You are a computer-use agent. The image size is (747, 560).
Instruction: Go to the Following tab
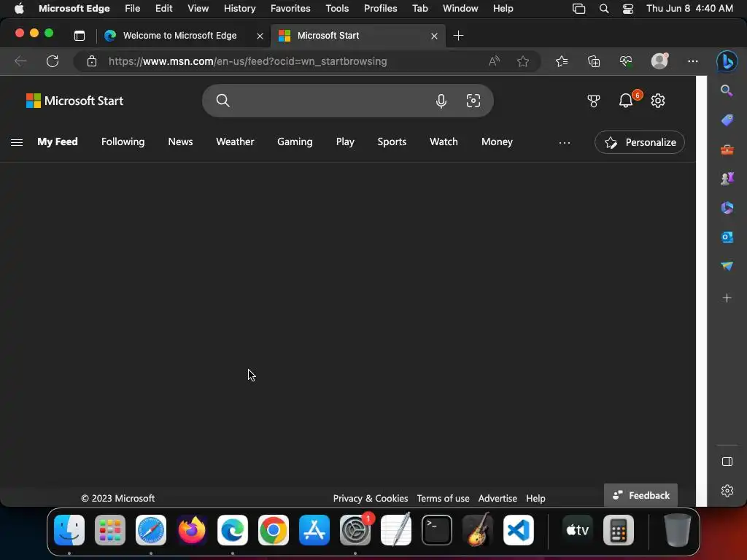123,142
